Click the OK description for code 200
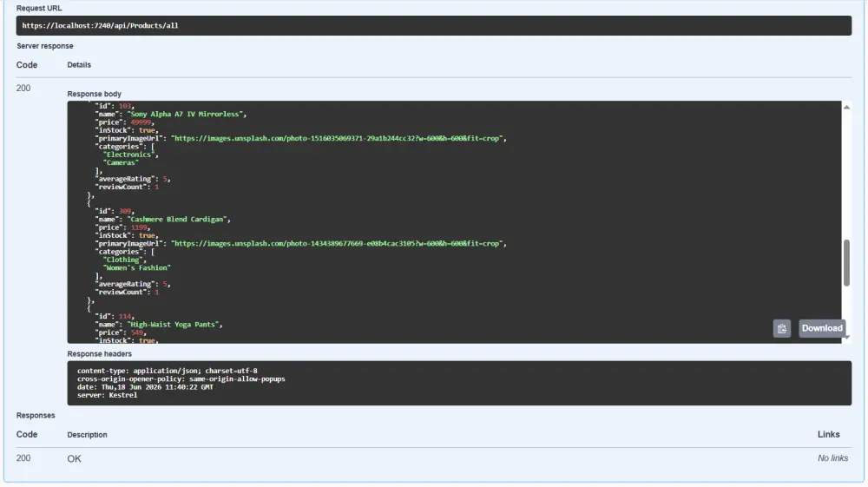The width and height of the screenshot is (868, 487). 74,458
